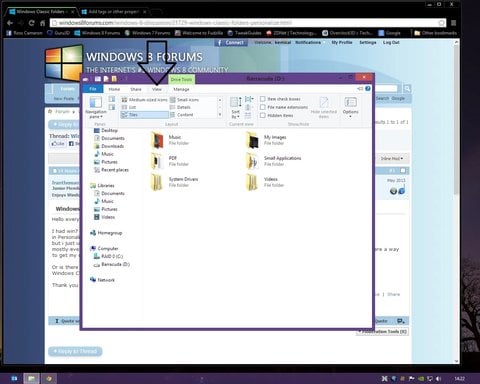Viewport: 480px width, 384px height.
Task: Select the Videos folder tile
Action: tap(265, 182)
